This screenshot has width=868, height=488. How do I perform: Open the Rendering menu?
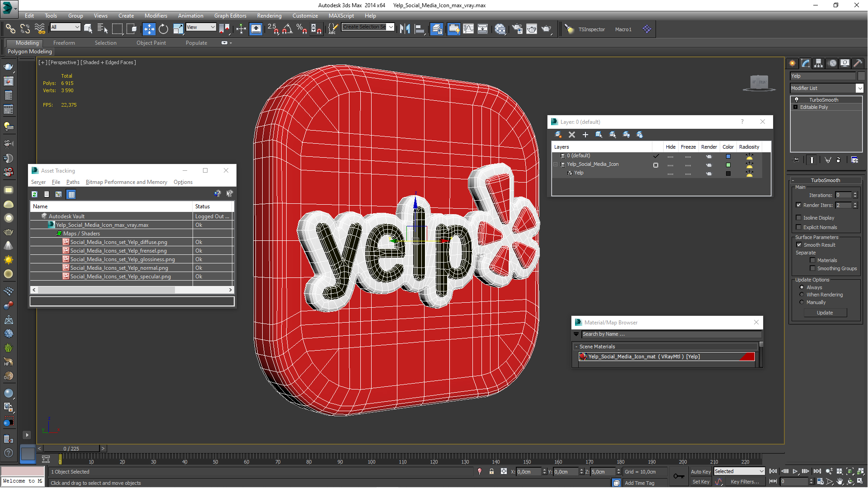click(x=269, y=15)
